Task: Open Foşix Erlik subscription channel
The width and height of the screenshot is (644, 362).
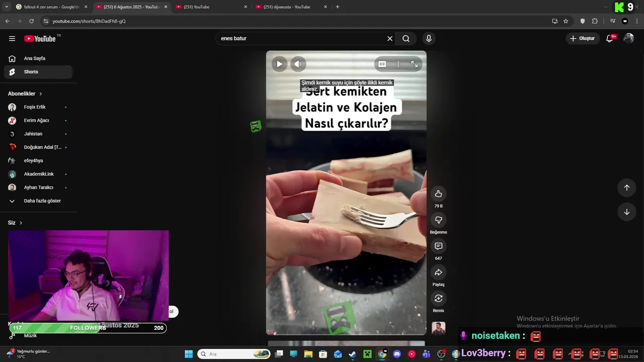Action: pyautogui.click(x=38, y=107)
